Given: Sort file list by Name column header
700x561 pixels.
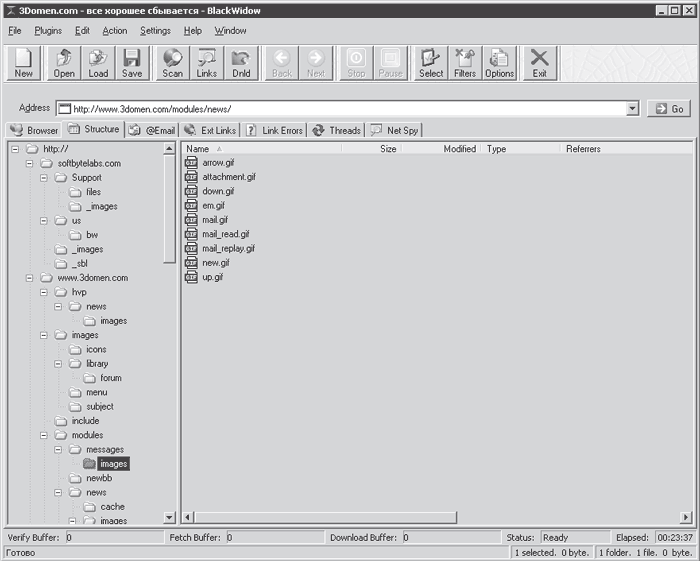Looking at the screenshot, I should click(263, 149).
